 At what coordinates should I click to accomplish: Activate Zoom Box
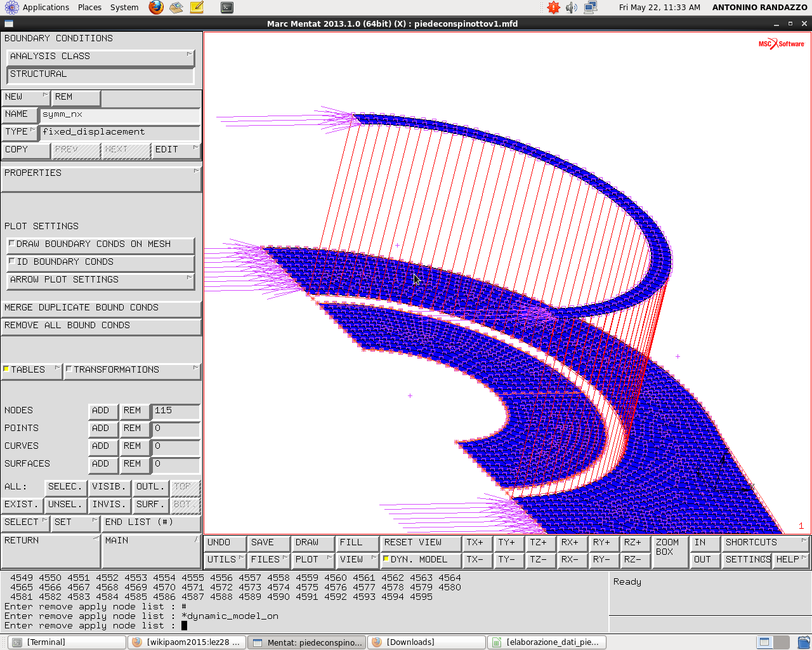pos(670,551)
